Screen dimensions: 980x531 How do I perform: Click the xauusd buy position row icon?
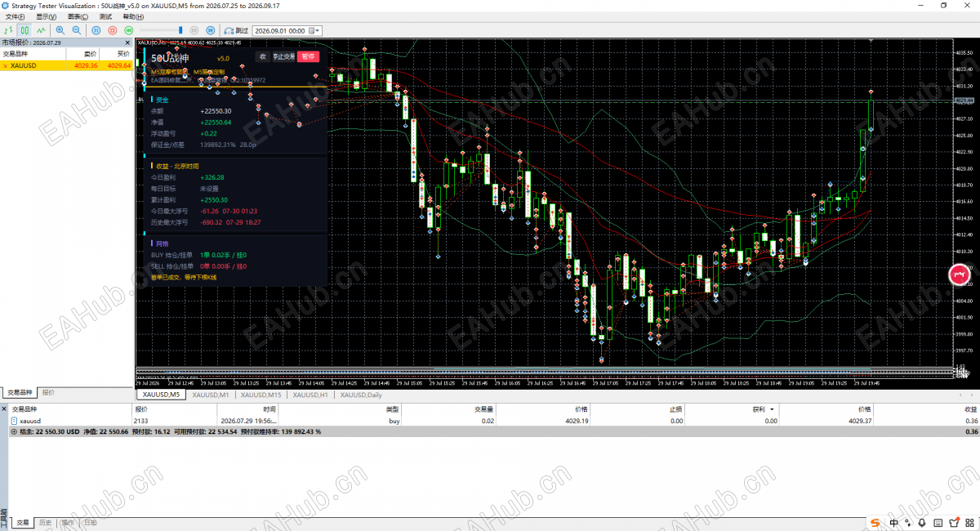[x=14, y=421]
